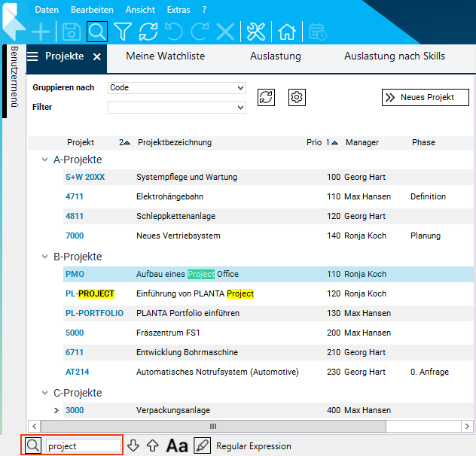Collapse the A-Projekte group
Viewport: 476px width, 456px height.
(44, 160)
